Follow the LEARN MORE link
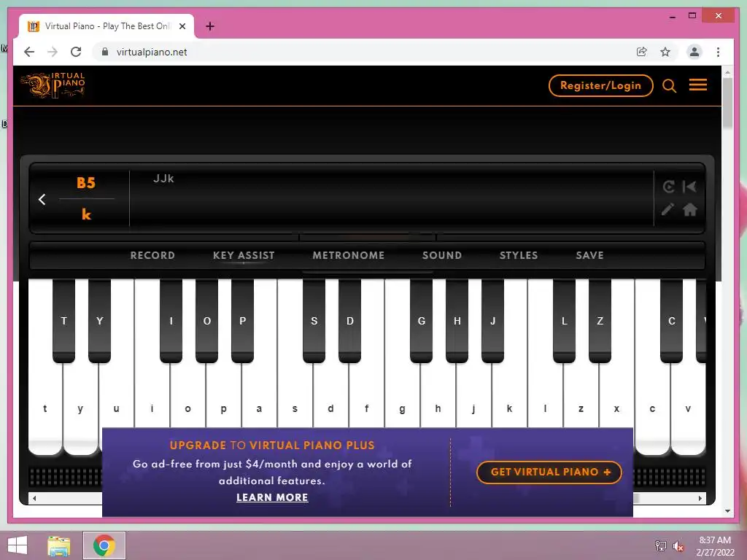This screenshot has width=747, height=560. (x=272, y=497)
